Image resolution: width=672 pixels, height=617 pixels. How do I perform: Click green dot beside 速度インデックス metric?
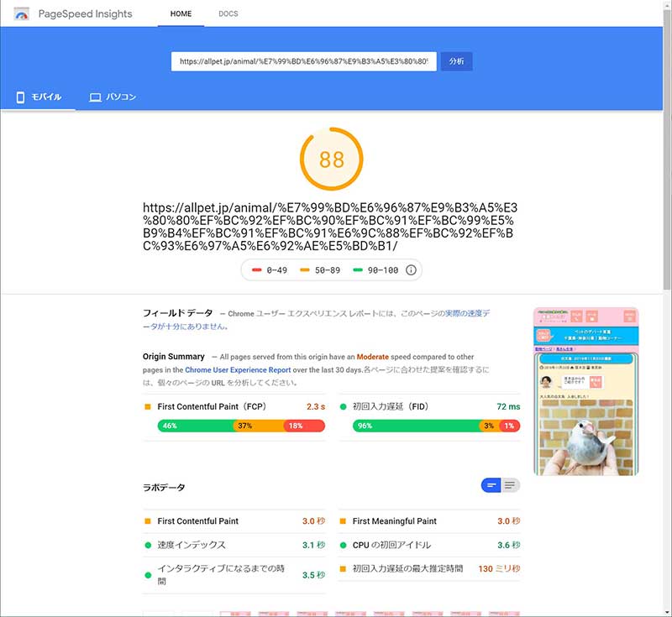point(148,545)
